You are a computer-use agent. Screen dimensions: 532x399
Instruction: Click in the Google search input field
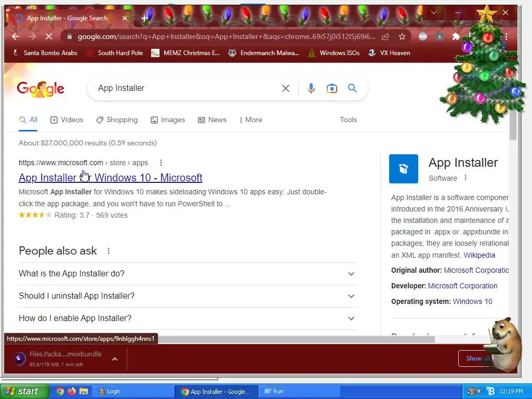(x=187, y=88)
